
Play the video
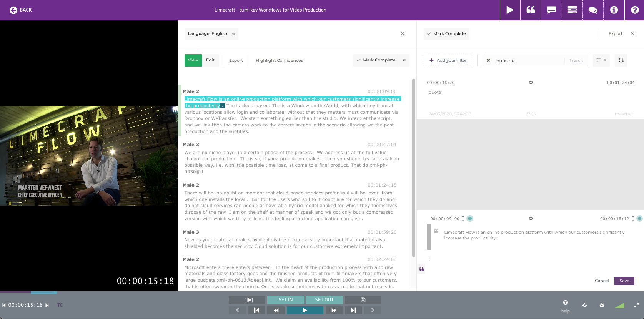point(305,310)
